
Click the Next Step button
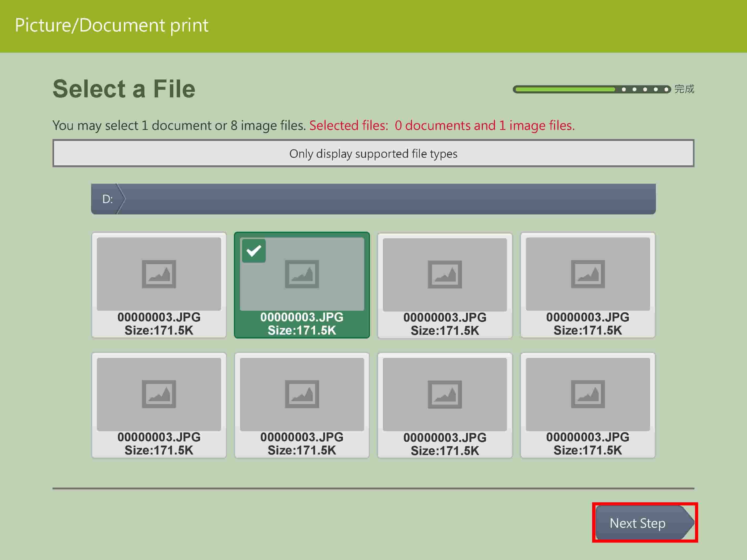point(645,522)
